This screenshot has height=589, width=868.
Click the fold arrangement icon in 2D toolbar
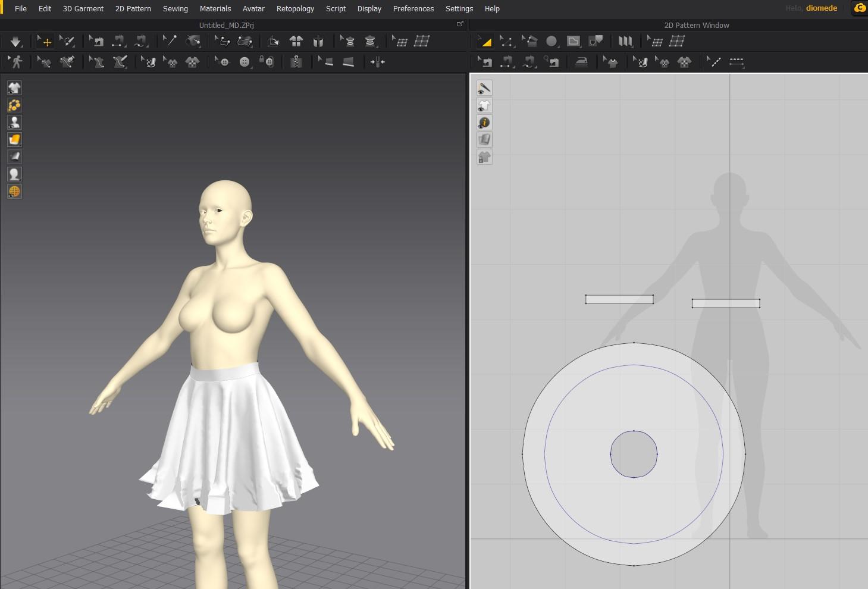625,41
